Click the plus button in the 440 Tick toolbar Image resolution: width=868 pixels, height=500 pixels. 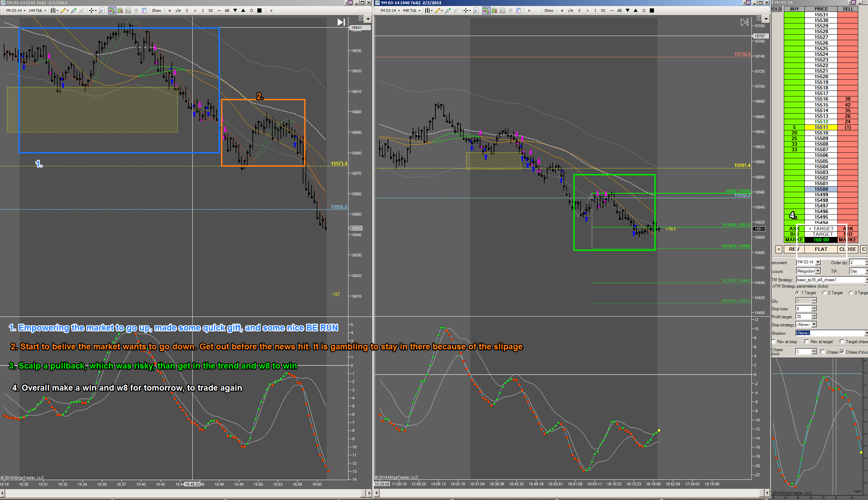coord(529,10)
